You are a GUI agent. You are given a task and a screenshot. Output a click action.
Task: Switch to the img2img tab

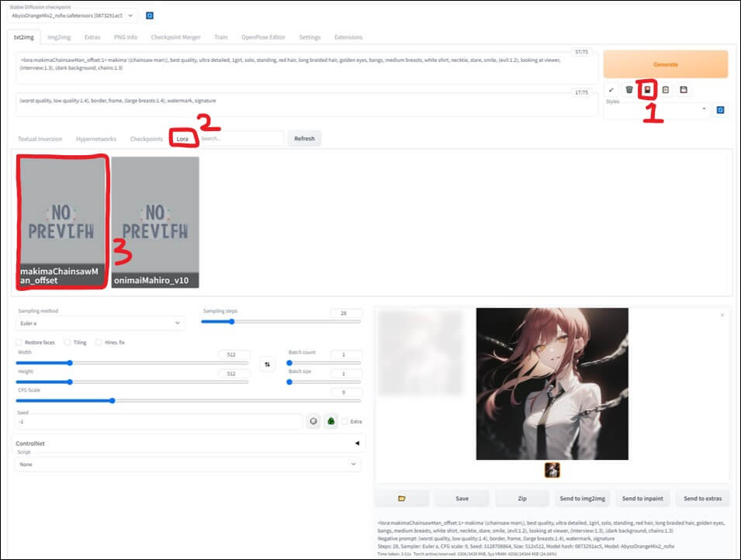click(58, 36)
